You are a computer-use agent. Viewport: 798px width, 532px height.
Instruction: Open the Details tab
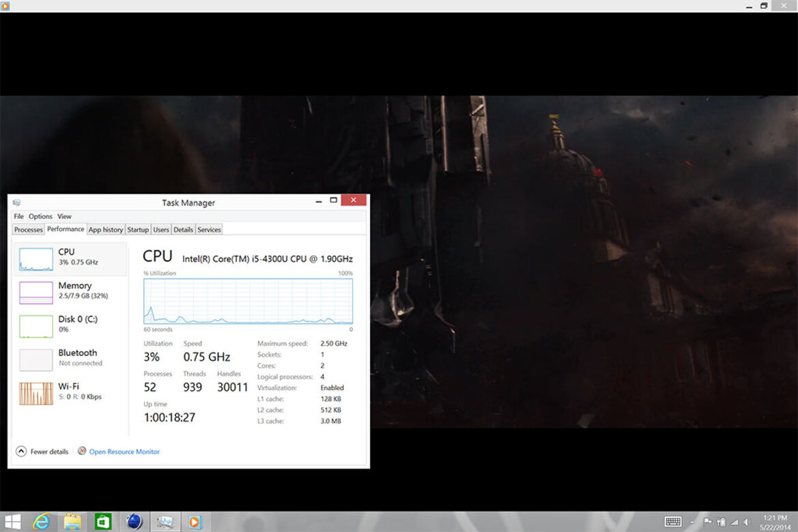(183, 229)
